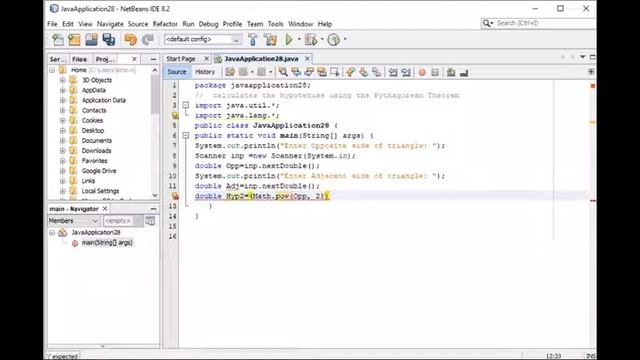Image resolution: width=640 pixels, height=360 pixels.
Task: Click the Last Edit icon in editor toolbar
Action: pyautogui.click(x=230, y=72)
